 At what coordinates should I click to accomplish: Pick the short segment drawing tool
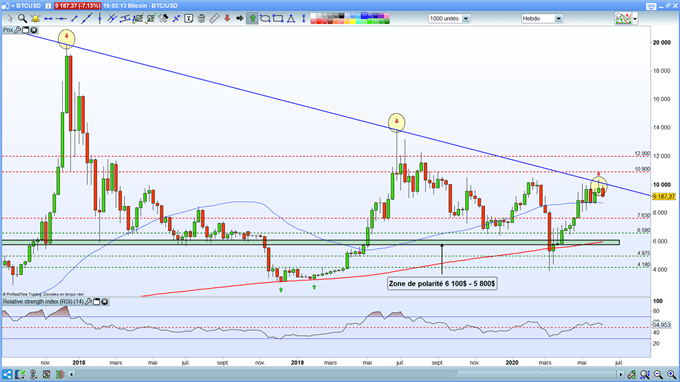(74, 19)
